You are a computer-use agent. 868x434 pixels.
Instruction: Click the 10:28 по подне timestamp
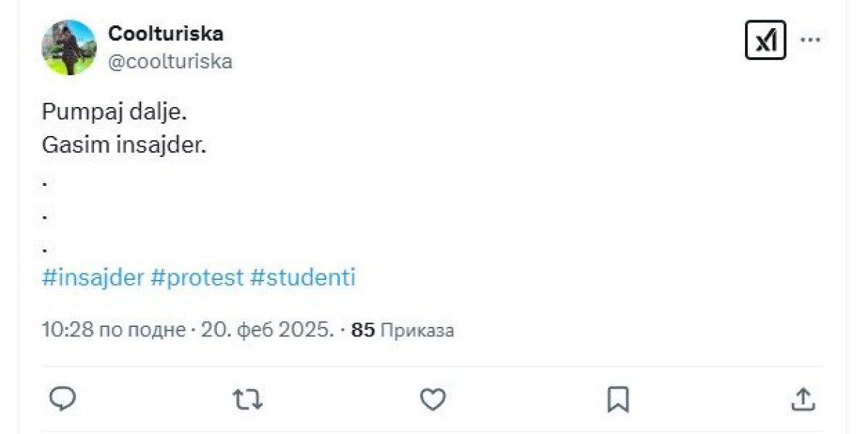coord(114,331)
